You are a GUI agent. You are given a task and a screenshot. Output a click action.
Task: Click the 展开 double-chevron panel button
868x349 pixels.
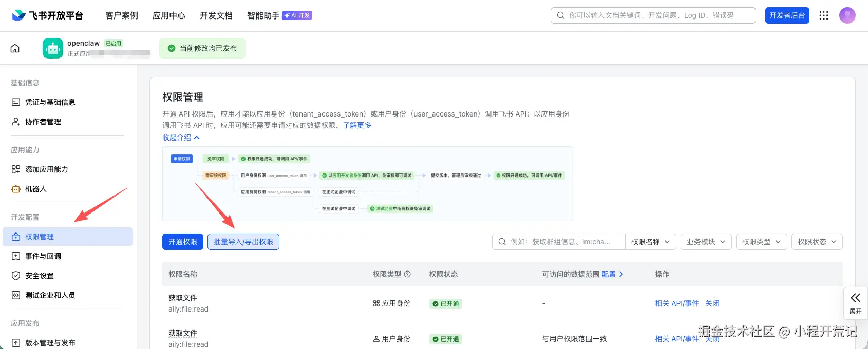pyautogui.click(x=855, y=303)
